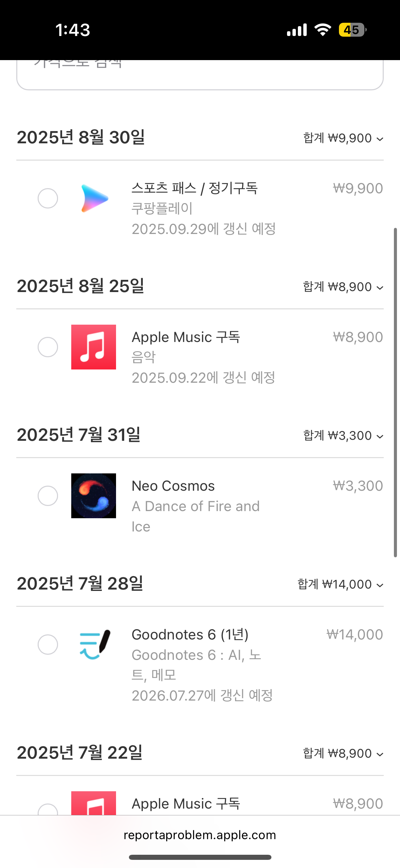
Task: Tap the battery indicator in status bar
Action: coord(353,30)
